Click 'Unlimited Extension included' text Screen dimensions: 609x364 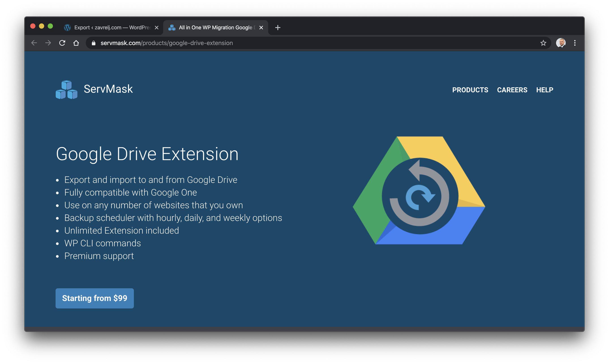(122, 231)
